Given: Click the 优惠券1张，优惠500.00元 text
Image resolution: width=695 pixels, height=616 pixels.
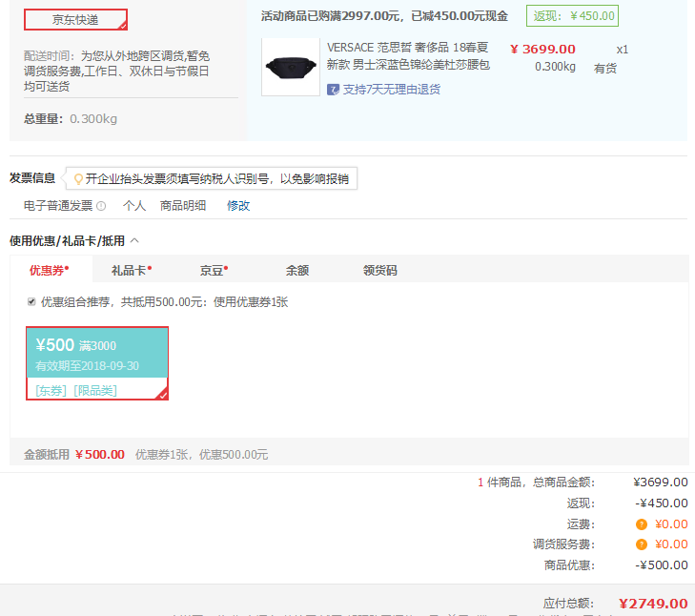Looking at the screenshot, I should tap(202, 455).
